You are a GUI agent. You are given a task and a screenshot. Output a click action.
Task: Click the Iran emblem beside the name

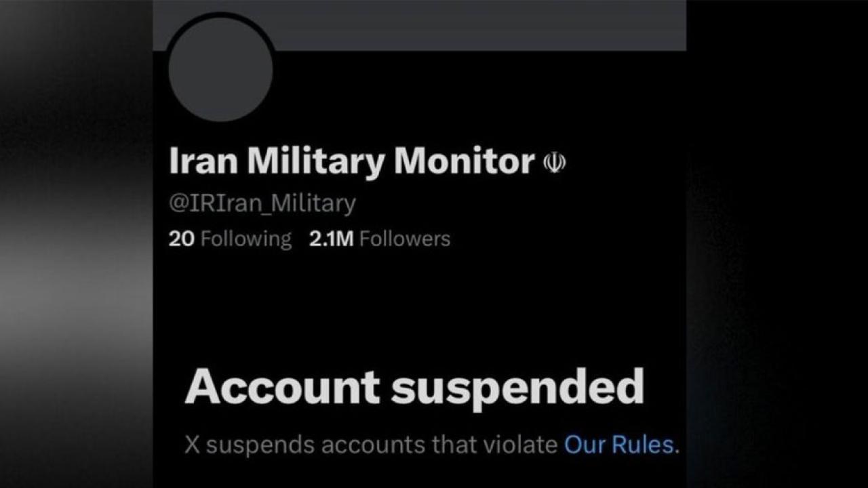pos(555,163)
